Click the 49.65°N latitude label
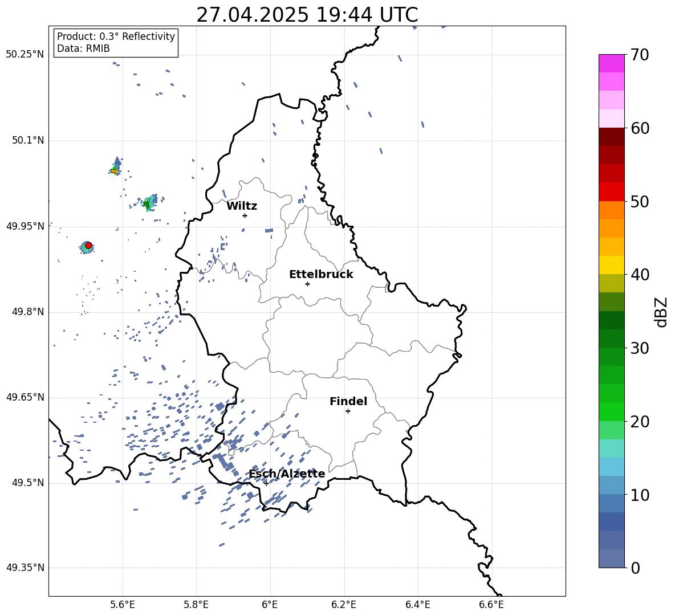Screen dimensions: 675x616 25,397
